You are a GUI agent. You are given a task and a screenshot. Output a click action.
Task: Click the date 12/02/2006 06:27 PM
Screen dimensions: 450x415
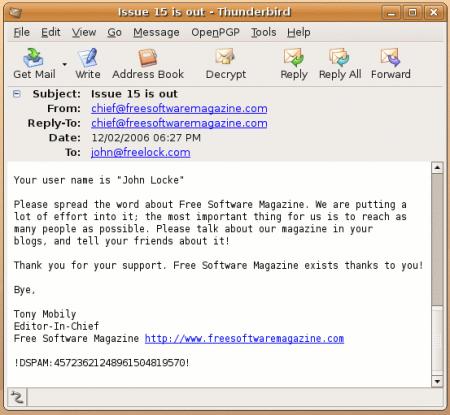(146, 138)
